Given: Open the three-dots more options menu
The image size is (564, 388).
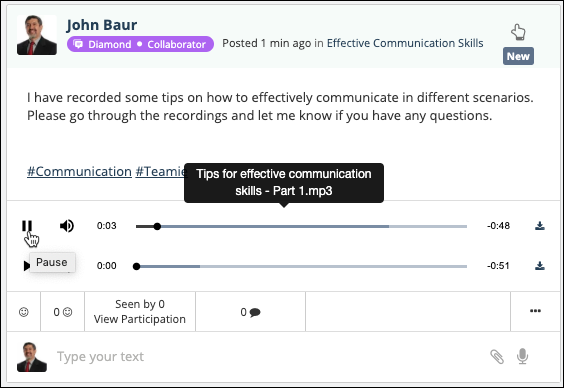Looking at the screenshot, I should pos(535,311).
